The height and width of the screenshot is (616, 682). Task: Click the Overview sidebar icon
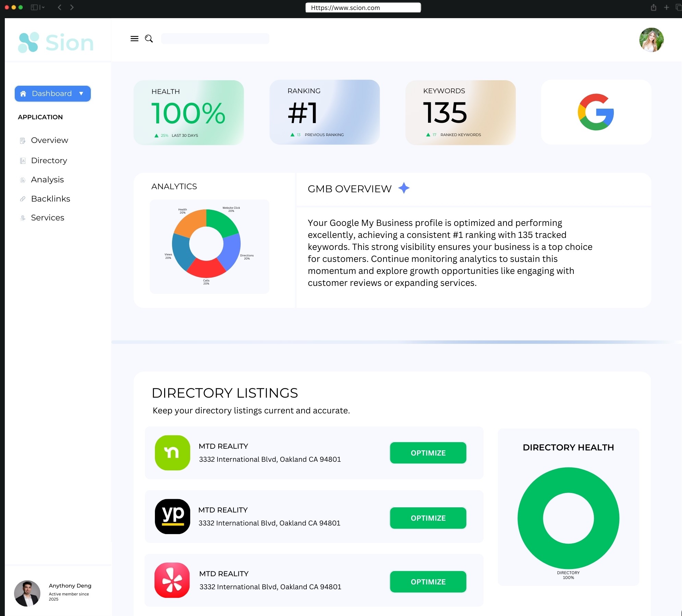(23, 141)
